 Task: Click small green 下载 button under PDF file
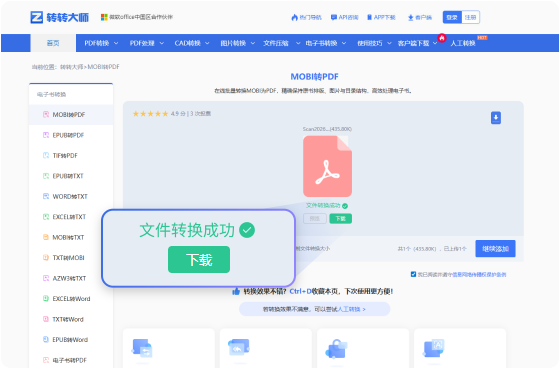click(x=341, y=219)
